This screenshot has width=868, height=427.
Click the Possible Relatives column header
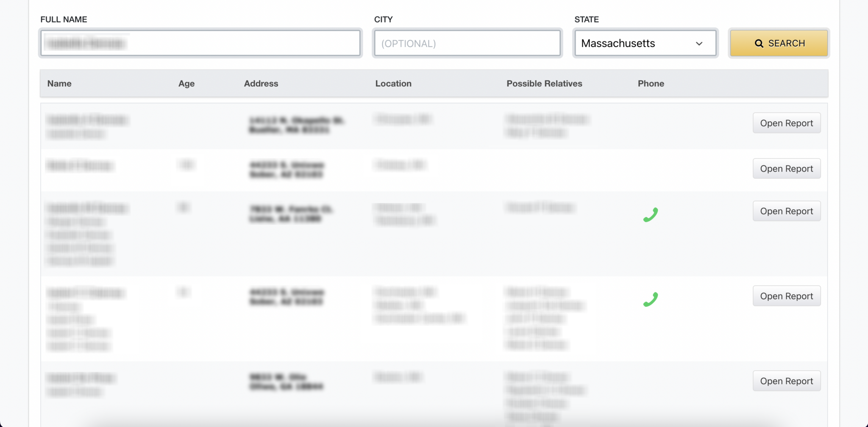(544, 83)
